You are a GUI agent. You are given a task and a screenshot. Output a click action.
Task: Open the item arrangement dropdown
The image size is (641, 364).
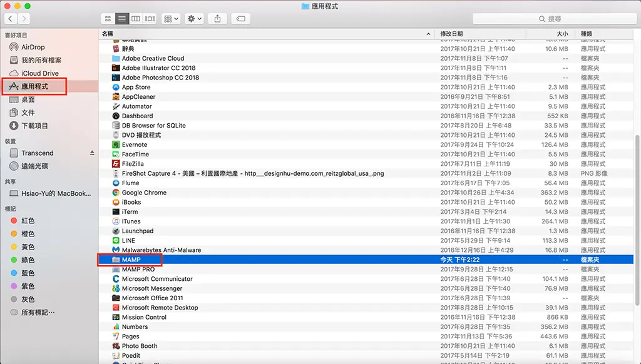point(171,19)
